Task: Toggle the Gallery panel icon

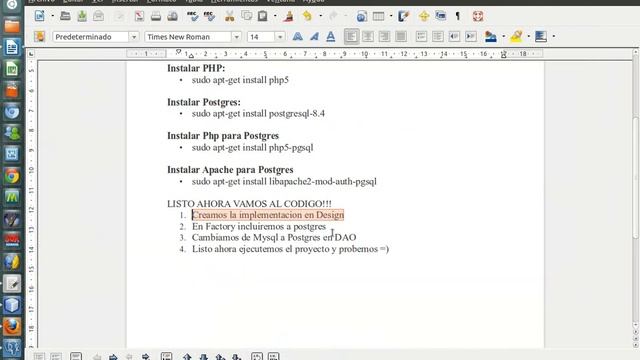Action: 440,16
